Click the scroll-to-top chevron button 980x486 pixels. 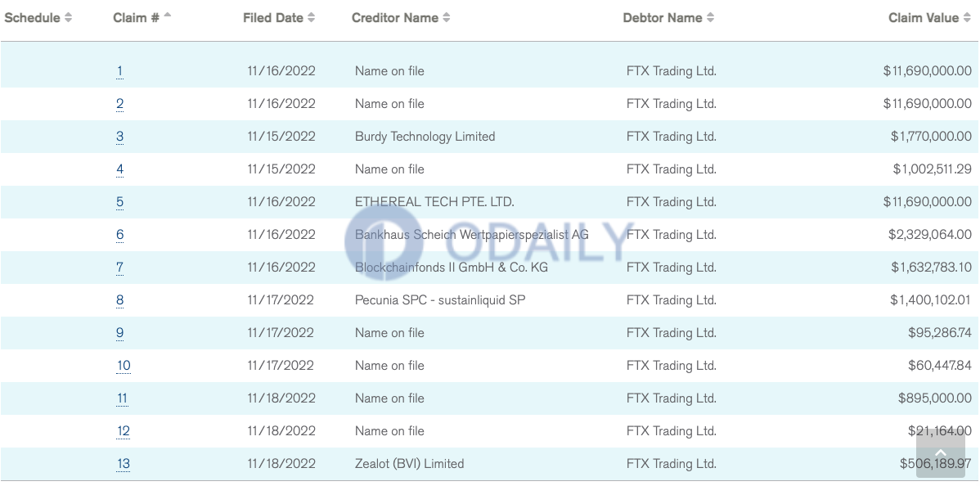tap(941, 454)
